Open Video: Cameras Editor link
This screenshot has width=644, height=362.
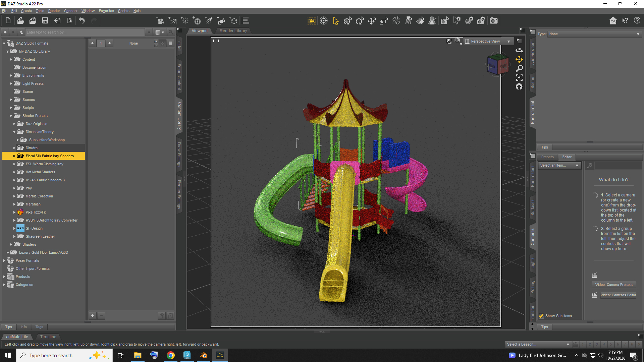pos(618,295)
